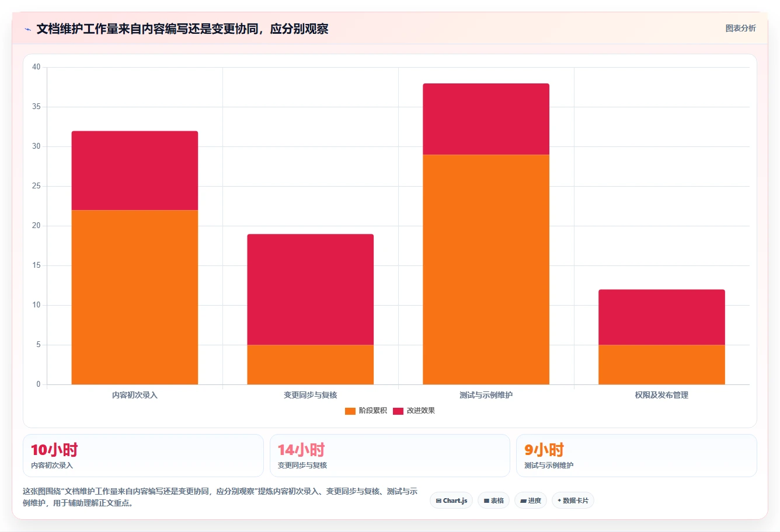Select the 14小时 变更同步与复核 card
Viewport: 780px width, 532px height.
390,456
